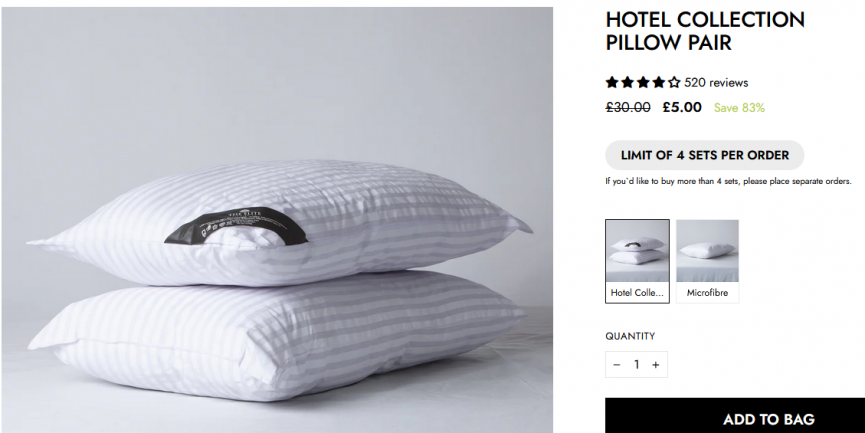Decrease quantity with the minus icon
Image resolution: width=865 pixels, height=433 pixels.
click(617, 365)
